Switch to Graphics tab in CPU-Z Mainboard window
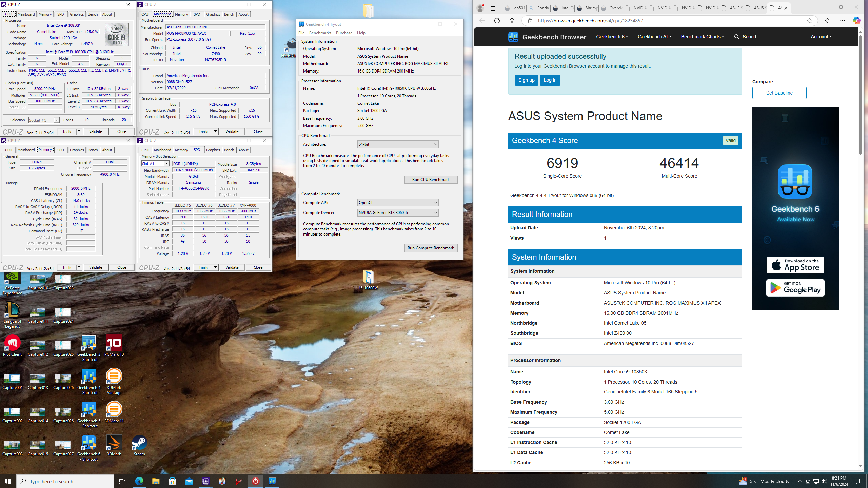The image size is (868, 488). click(213, 14)
